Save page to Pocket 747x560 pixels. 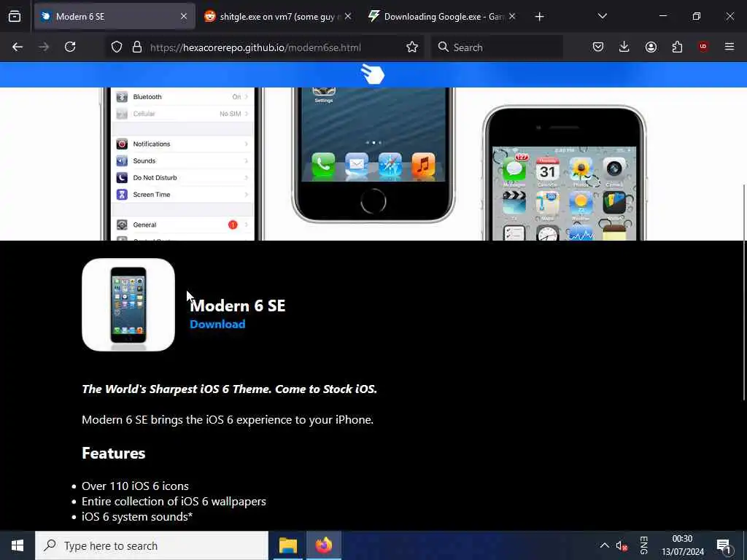click(598, 47)
